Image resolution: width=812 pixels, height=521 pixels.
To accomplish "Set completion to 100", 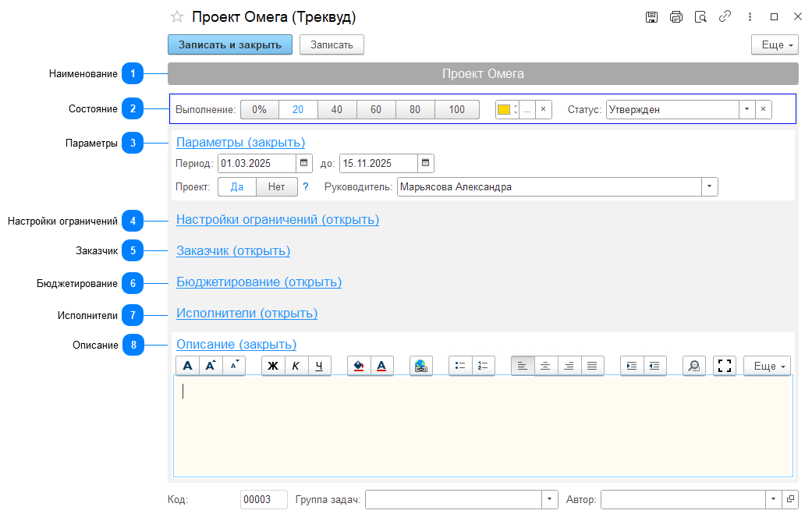I will click(457, 110).
